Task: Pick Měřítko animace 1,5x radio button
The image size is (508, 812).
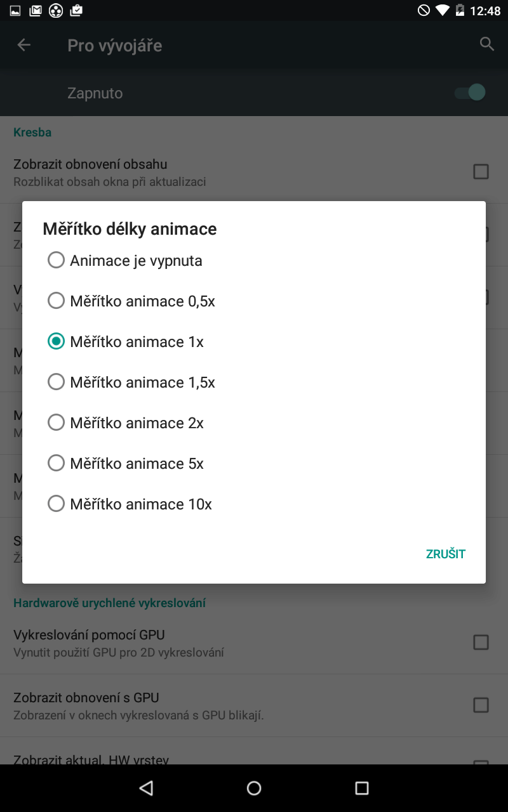Action: (57, 382)
